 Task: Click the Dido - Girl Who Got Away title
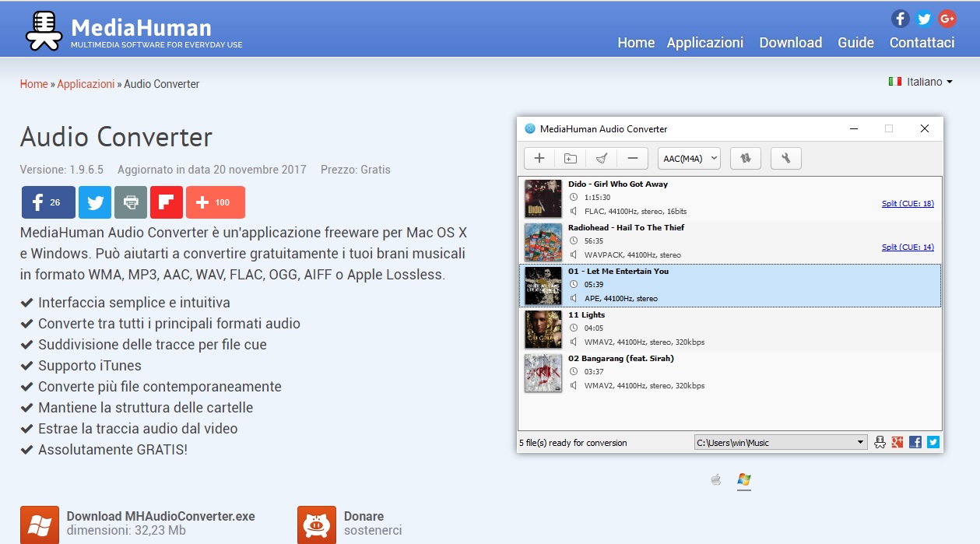tap(618, 184)
